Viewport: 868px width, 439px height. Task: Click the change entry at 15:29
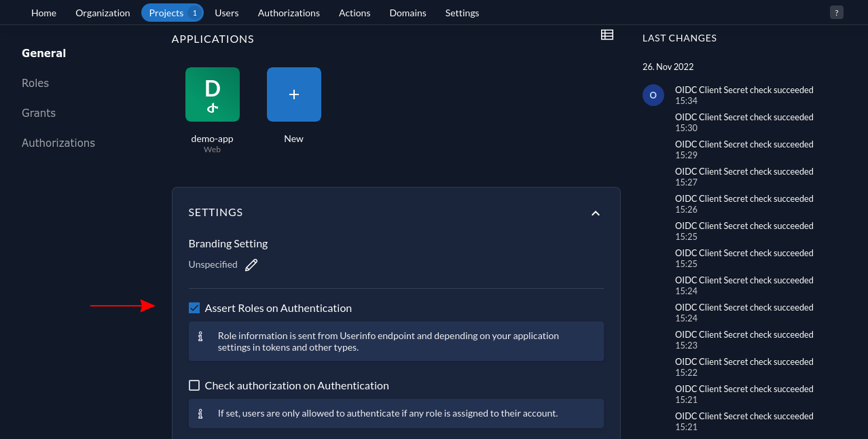[744, 150]
